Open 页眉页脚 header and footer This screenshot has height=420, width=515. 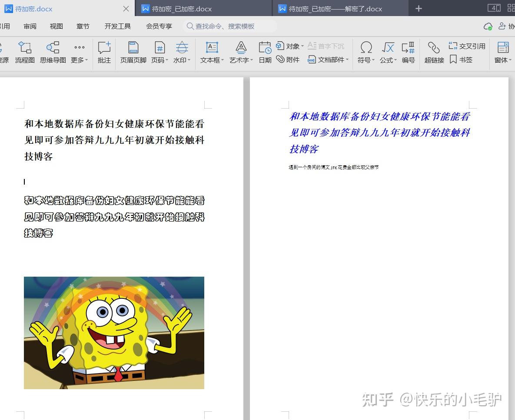pos(133,52)
